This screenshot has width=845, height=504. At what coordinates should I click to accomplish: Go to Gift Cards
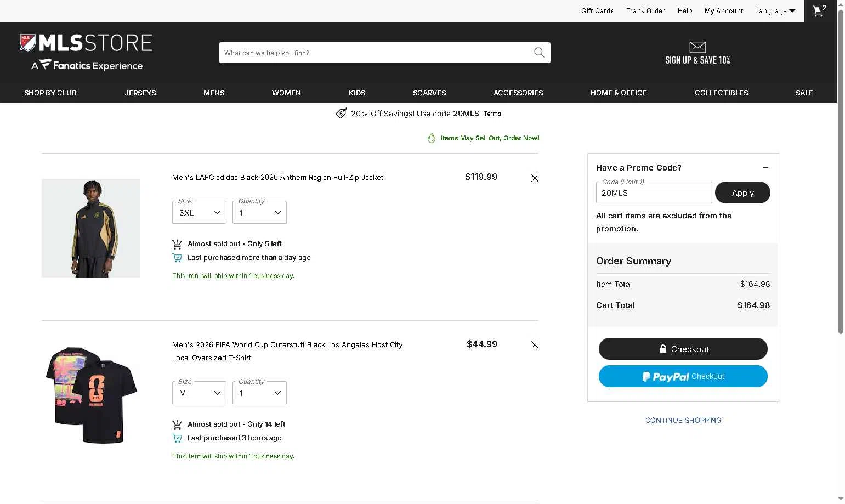(598, 11)
